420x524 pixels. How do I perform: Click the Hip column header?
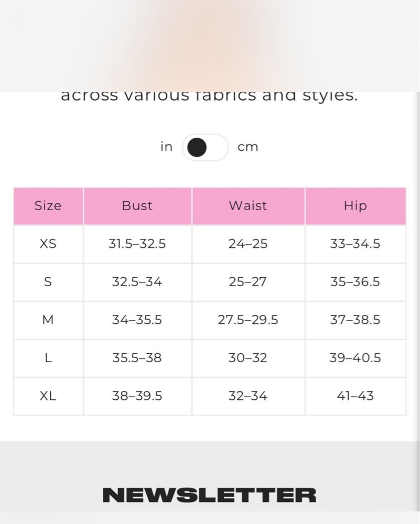[x=356, y=206]
